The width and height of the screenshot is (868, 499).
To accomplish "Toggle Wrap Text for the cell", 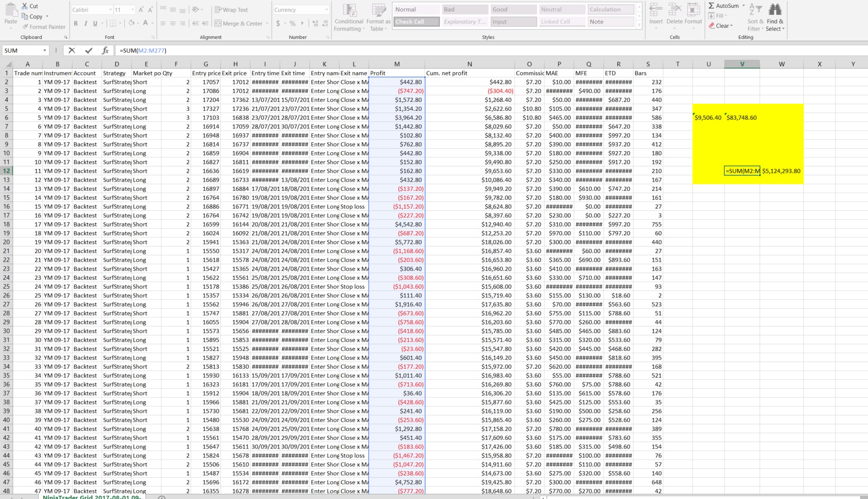I will click(231, 10).
